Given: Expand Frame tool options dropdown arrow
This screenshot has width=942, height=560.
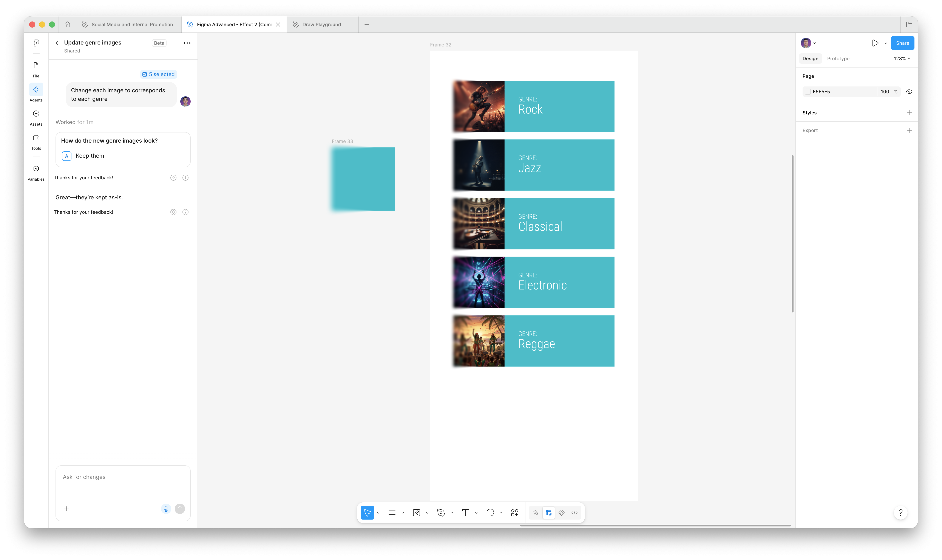Looking at the screenshot, I should tap(403, 513).
